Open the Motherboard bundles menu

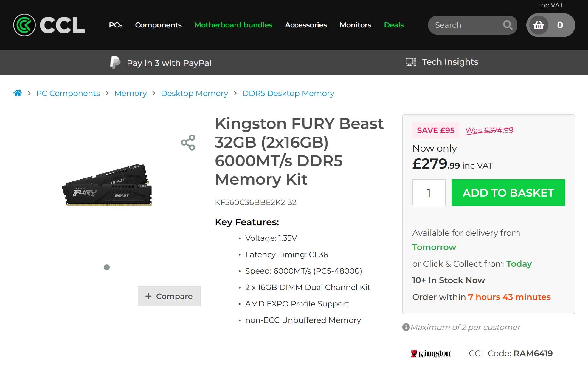coord(233,25)
